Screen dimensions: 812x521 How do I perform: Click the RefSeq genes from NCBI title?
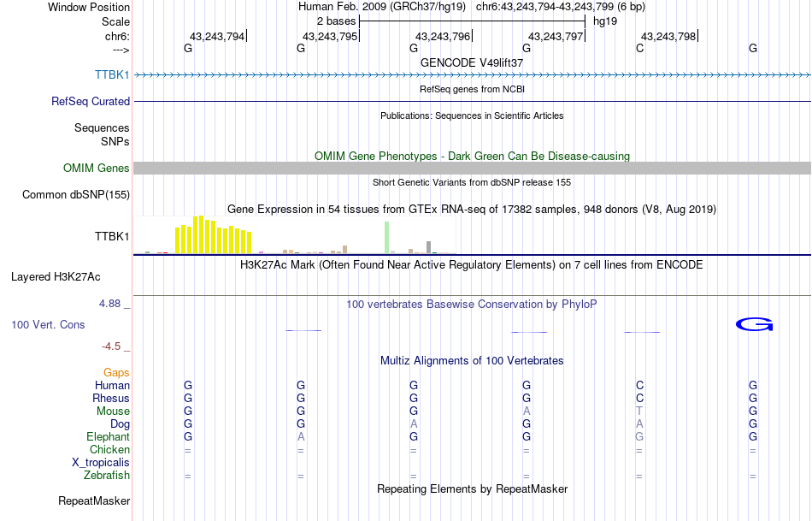(472, 89)
